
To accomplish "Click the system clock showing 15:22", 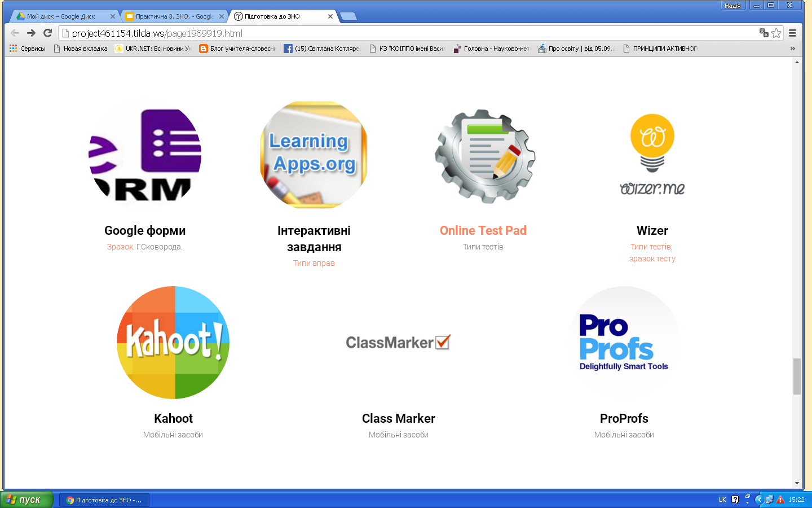I will (796, 500).
